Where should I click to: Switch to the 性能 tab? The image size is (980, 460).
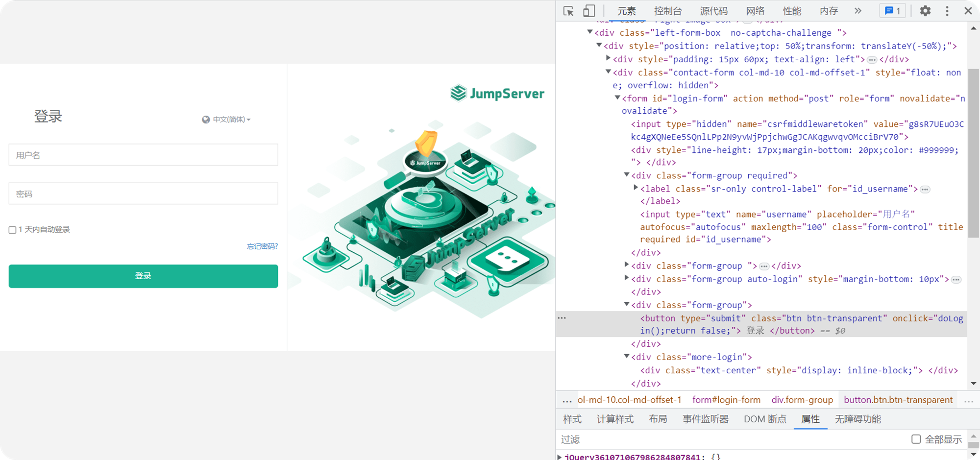point(792,11)
